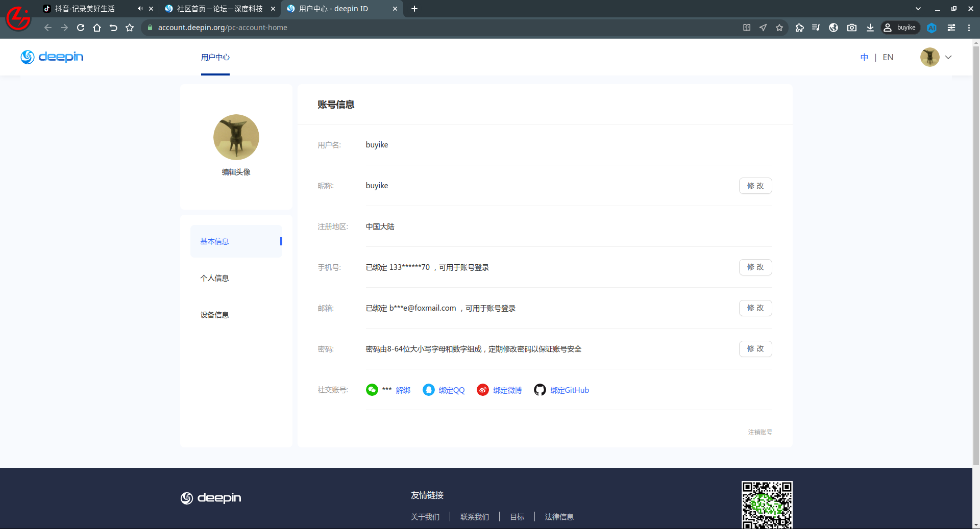Click 编辑头像 under profile picture
This screenshot has width=980, height=529.
click(236, 172)
